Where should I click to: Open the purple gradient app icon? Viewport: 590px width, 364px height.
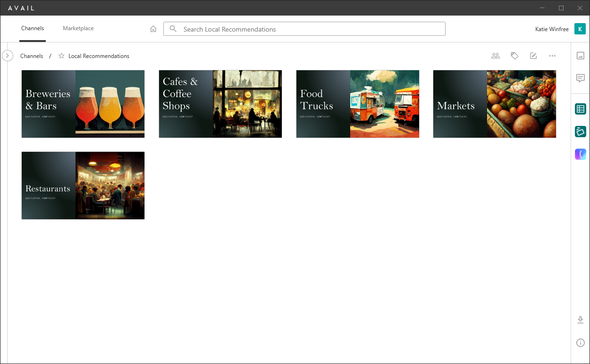click(x=581, y=154)
